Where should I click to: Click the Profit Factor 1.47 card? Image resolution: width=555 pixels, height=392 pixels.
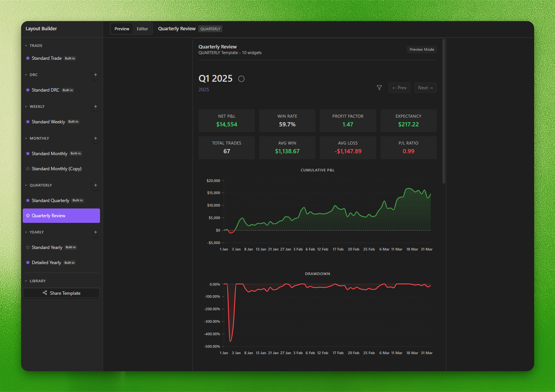[x=348, y=121]
